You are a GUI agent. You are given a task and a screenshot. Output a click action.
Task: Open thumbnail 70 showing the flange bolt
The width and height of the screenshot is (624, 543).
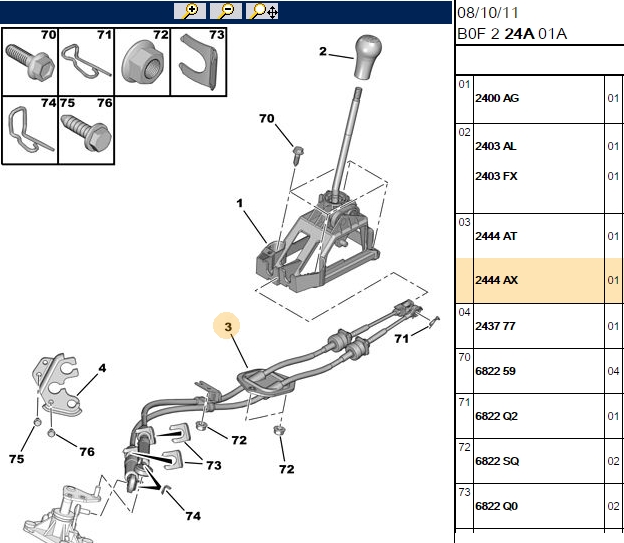click(x=30, y=62)
